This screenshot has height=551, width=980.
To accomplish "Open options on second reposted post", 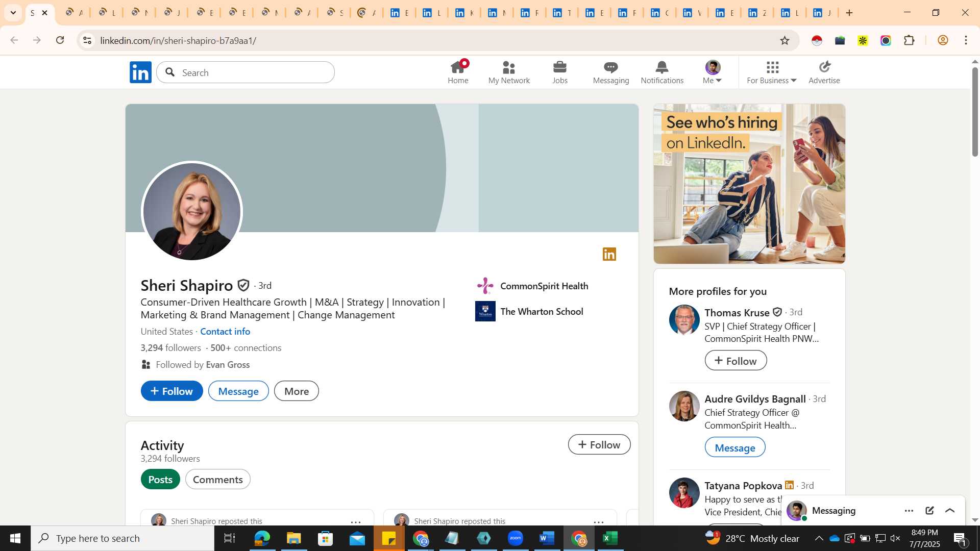I will tap(599, 521).
